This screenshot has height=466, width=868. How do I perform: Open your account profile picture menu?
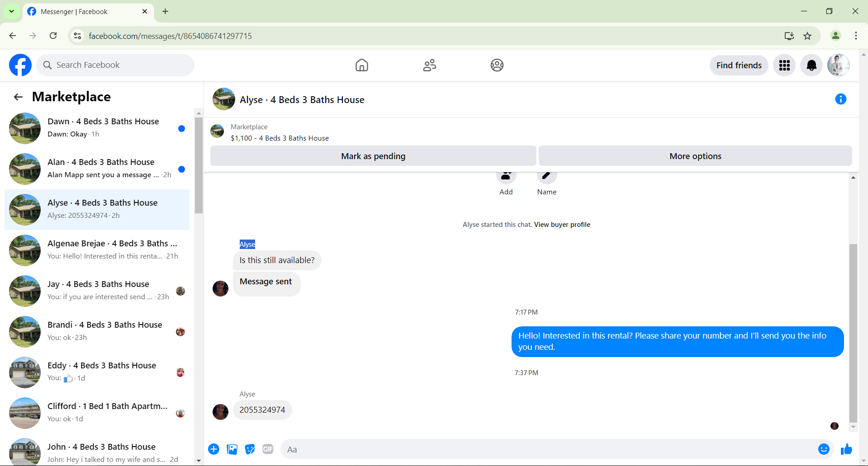click(838, 65)
